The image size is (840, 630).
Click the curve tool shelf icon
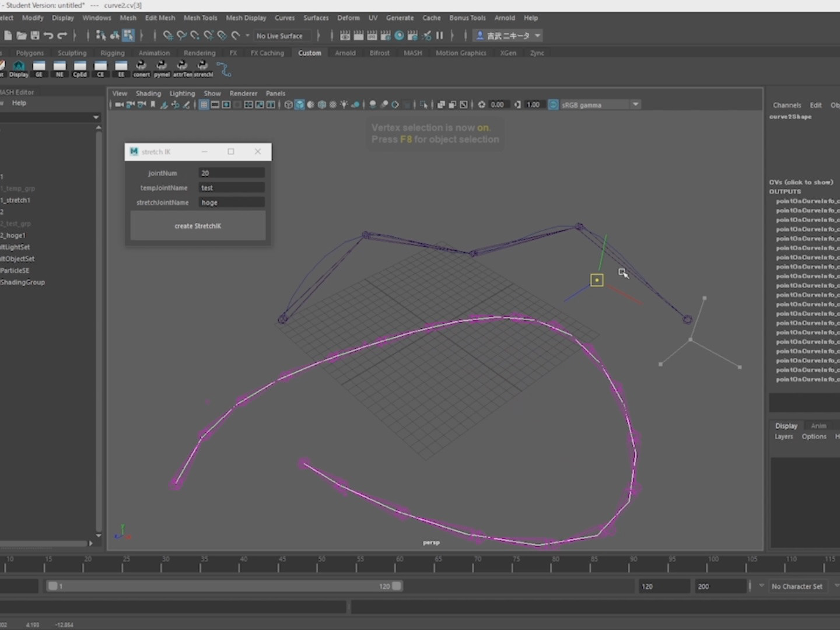(x=224, y=69)
